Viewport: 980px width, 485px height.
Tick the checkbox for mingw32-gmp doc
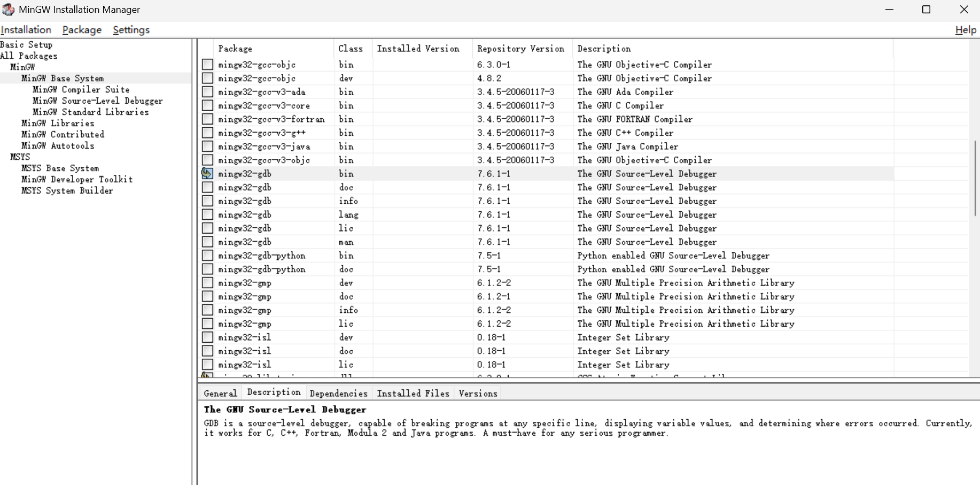tap(207, 296)
